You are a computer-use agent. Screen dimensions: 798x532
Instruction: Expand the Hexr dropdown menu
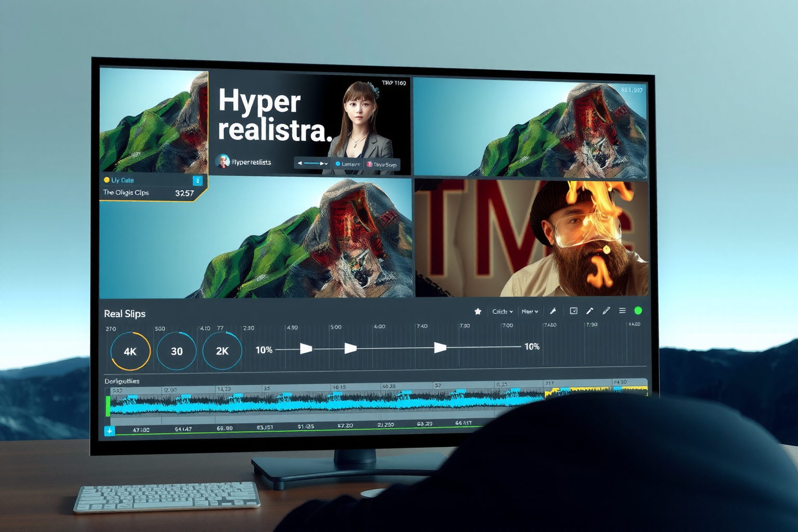(529, 311)
